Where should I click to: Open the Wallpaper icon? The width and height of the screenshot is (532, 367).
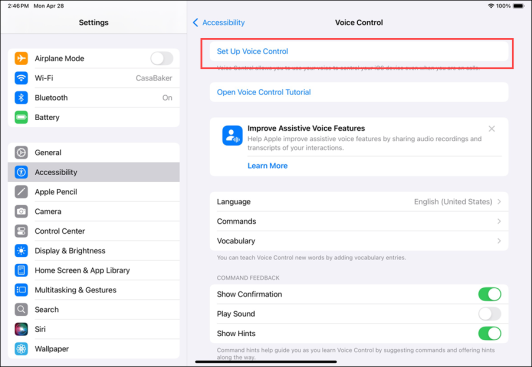[x=21, y=349]
